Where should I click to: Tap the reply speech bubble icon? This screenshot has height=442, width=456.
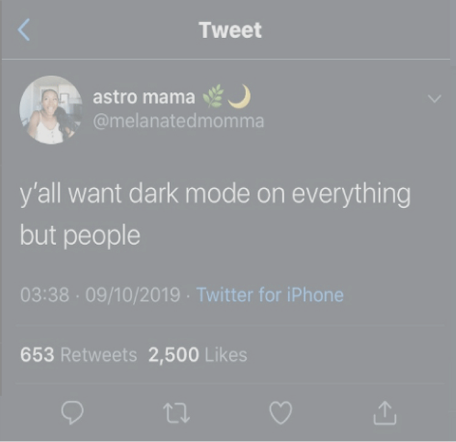click(x=72, y=413)
